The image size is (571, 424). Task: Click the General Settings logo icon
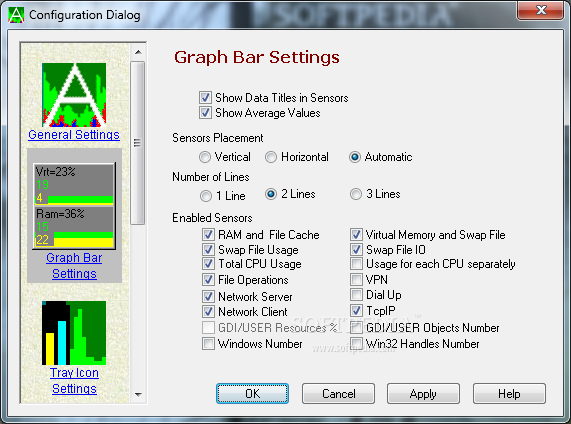tap(74, 95)
